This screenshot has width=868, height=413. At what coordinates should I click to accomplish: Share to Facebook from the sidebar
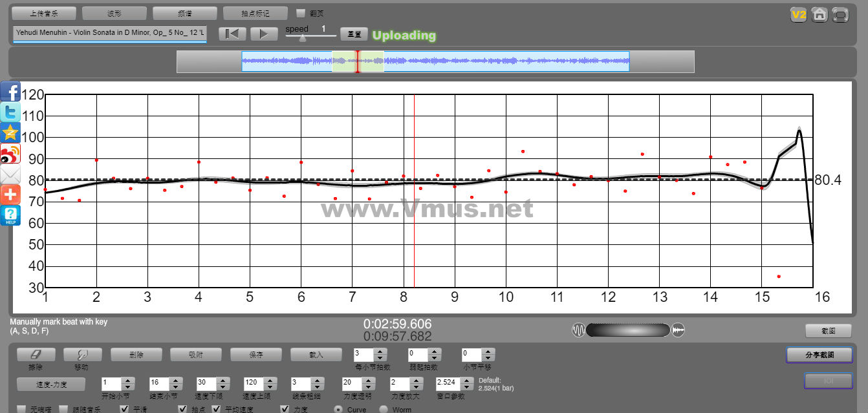[x=10, y=91]
